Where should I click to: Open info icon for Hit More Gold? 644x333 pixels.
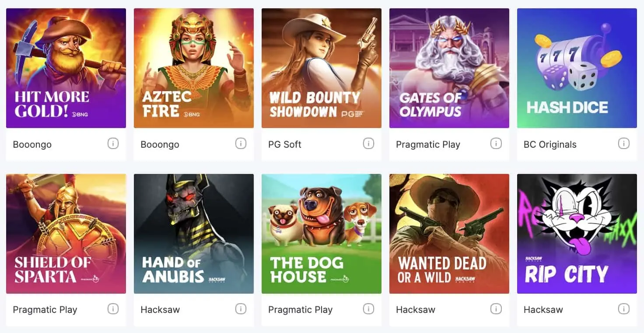pyautogui.click(x=113, y=143)
